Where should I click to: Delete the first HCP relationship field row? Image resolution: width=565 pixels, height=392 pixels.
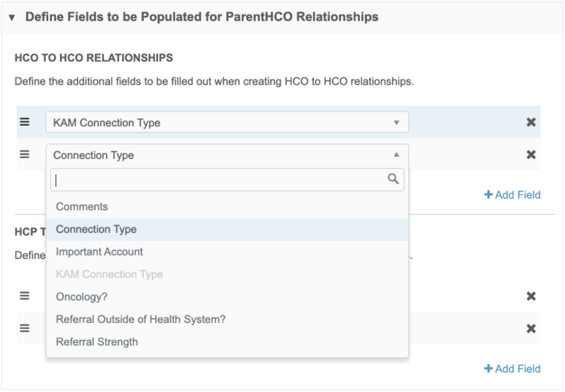pos(531,296)
